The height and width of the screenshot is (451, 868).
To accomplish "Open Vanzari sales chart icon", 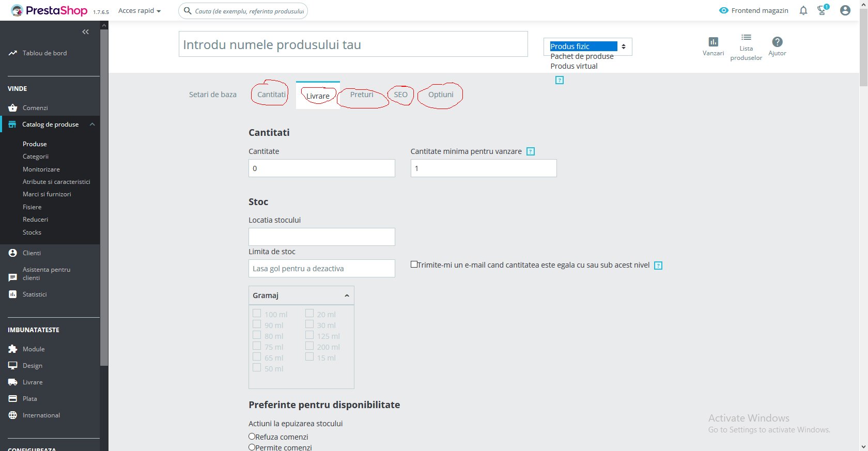I will 713,42.
